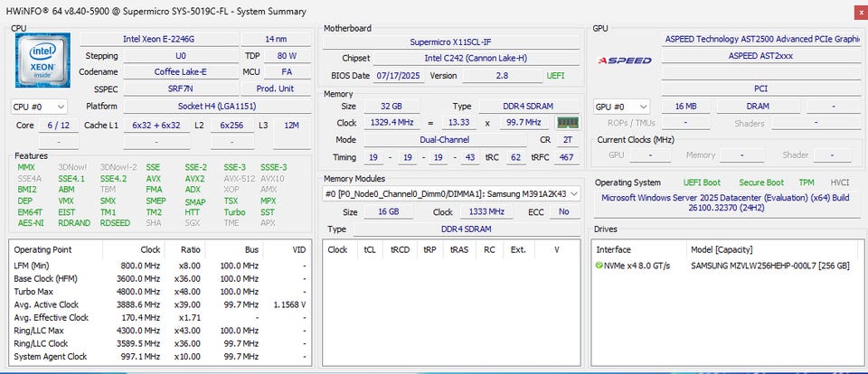
Task: Open the GPU #0 selector dropdown
Action: click(x=621, y=107)
